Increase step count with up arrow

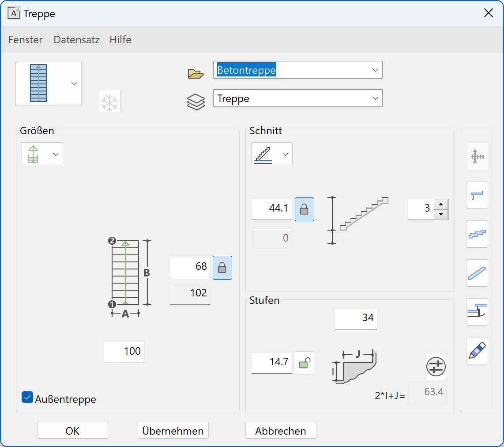(x=441, y=205)
